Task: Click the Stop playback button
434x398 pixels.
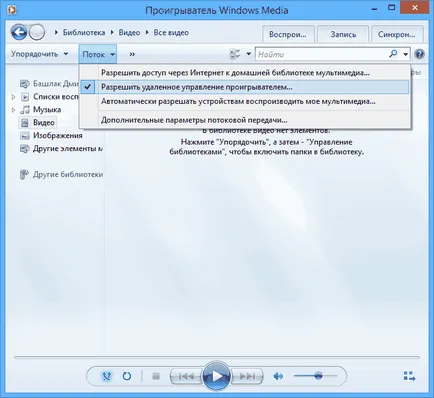Action: (156, 376)
